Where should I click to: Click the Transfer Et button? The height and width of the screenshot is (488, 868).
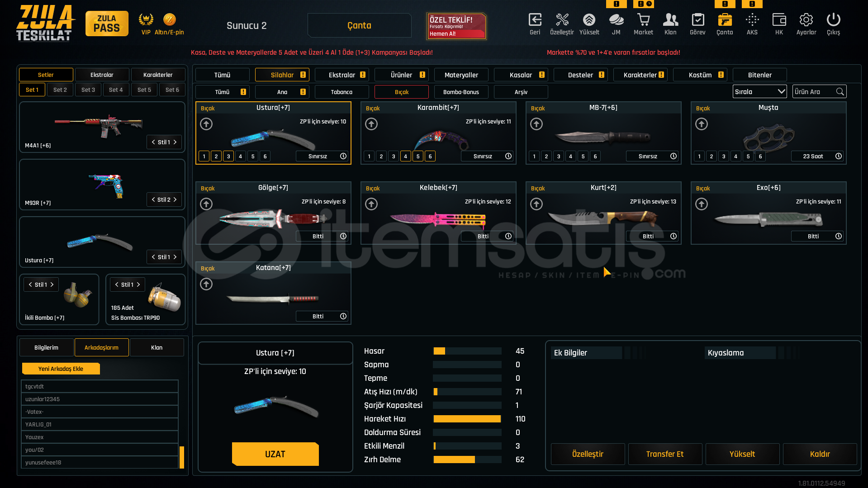coord(665,454)
